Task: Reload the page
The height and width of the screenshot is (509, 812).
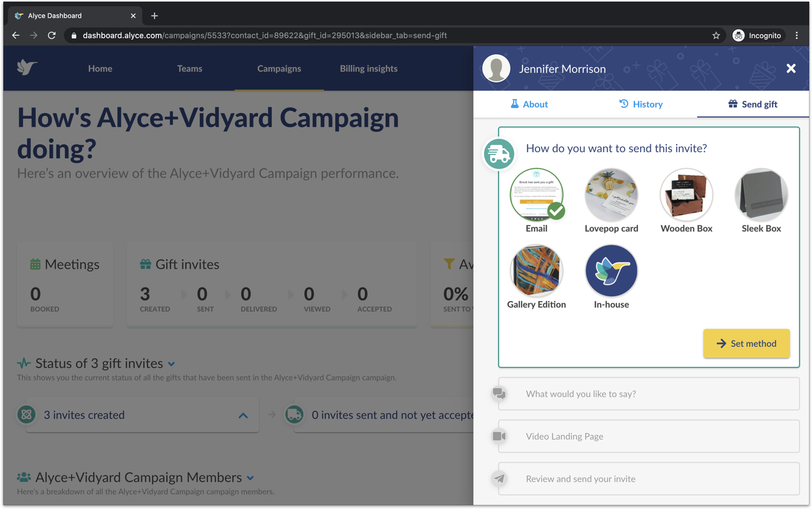Action: tap(51, 35)
